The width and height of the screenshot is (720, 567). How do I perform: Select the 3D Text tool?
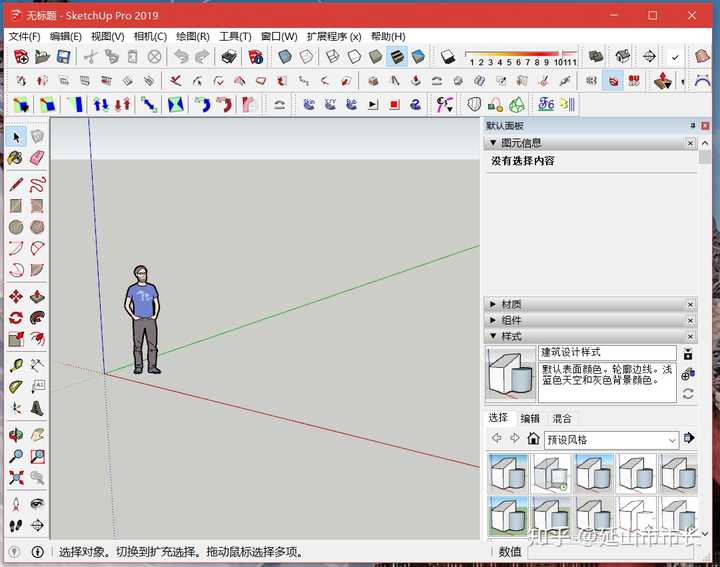coord(37,408)
